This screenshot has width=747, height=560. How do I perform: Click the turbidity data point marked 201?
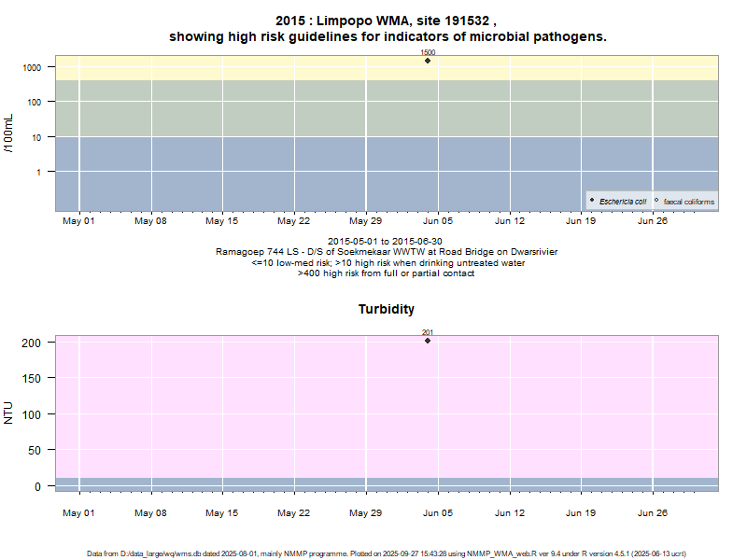click(428, 341)
